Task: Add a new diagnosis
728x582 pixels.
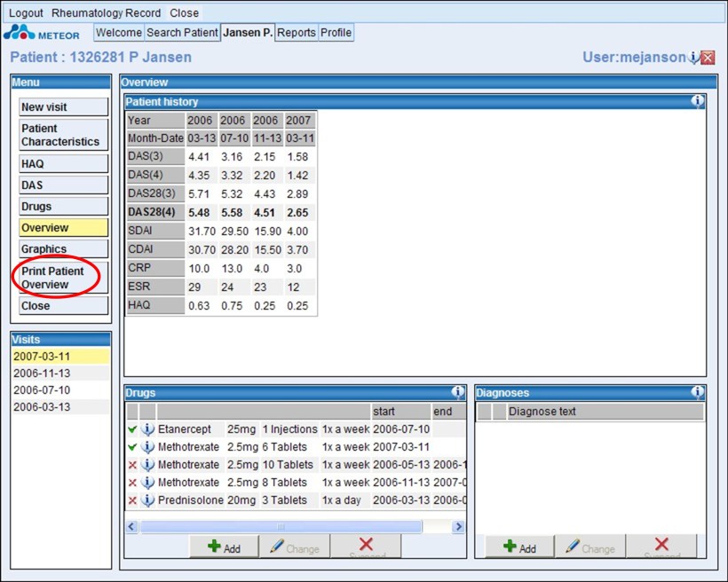Action: click(519, 547)
